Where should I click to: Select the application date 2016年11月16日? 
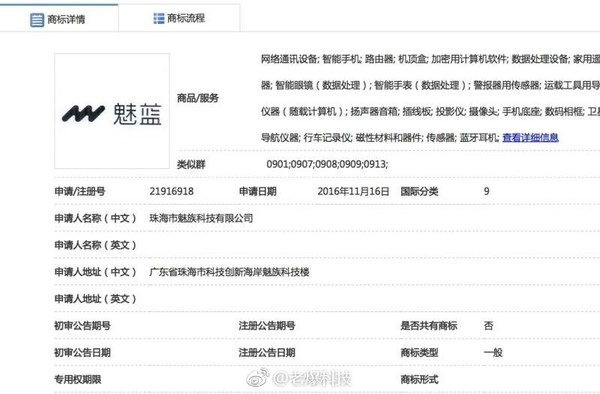(353, 191)
